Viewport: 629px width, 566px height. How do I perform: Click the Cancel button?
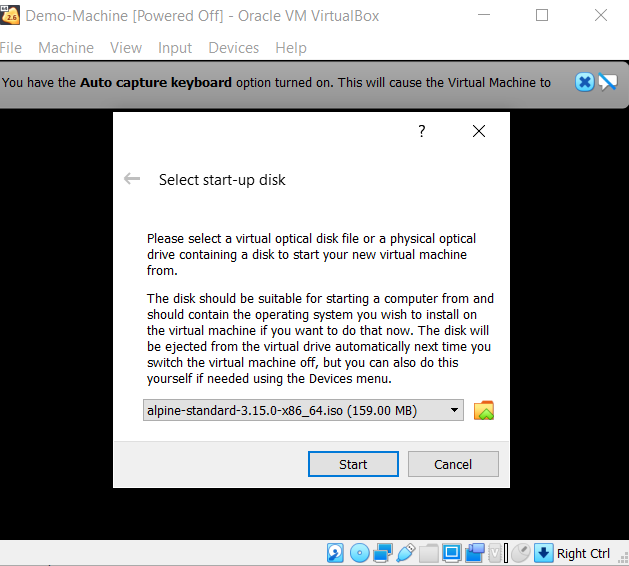(453, 464)
